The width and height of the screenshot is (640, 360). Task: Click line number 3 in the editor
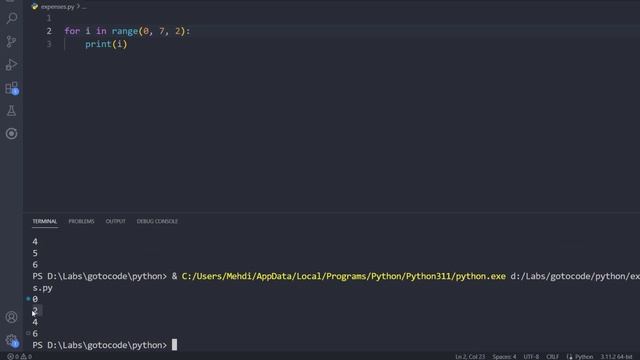coord(49,44)
